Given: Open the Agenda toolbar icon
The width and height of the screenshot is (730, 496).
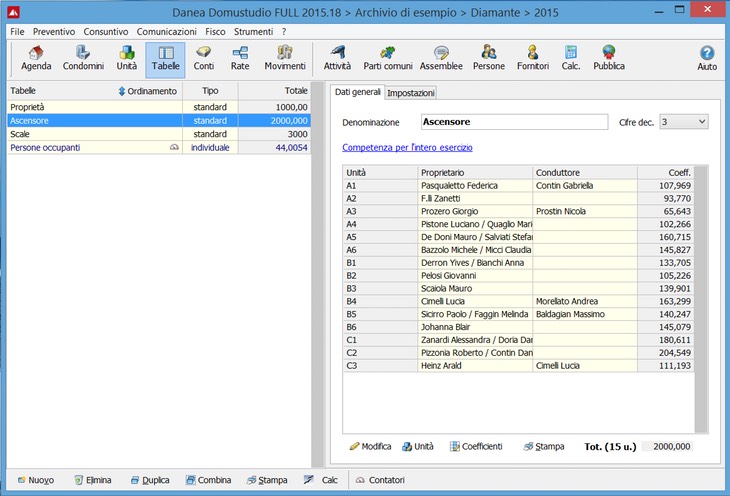Looking at the screenshot, I should [x=36, y=59].
